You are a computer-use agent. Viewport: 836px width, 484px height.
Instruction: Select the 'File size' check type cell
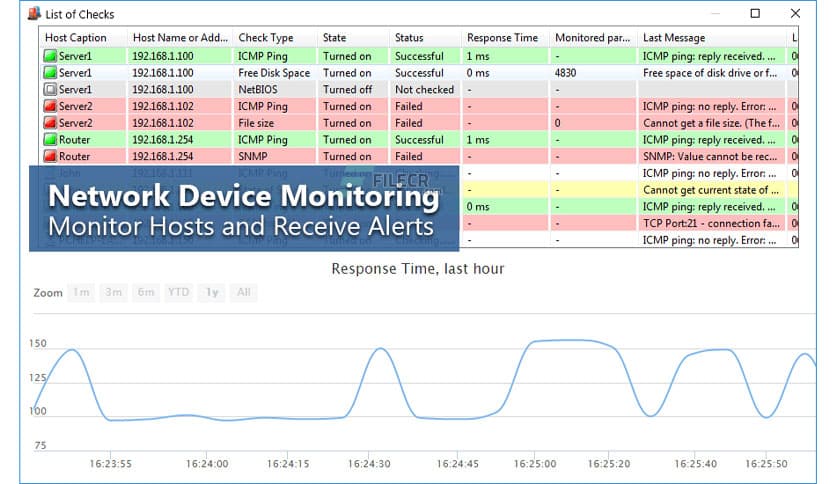274,123
